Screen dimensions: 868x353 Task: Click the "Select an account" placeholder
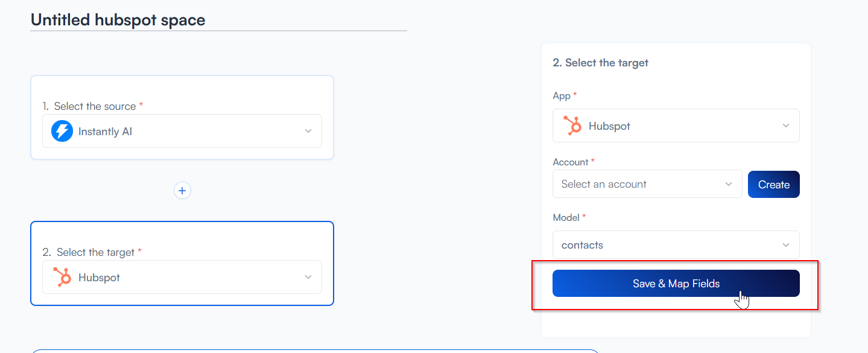[604, 184]
